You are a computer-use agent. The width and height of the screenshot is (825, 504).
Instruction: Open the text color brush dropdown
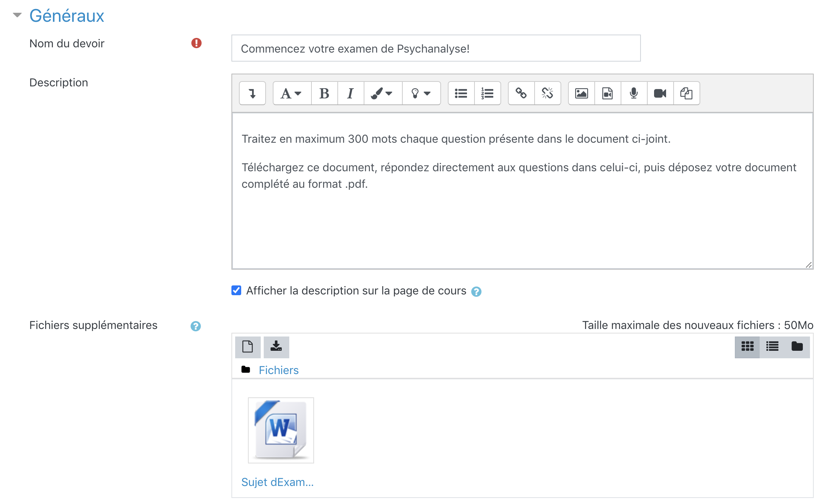point(382,93)
